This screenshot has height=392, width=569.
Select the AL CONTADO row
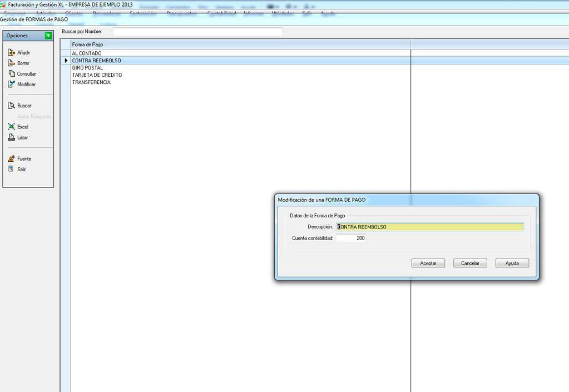click(87, 53)
